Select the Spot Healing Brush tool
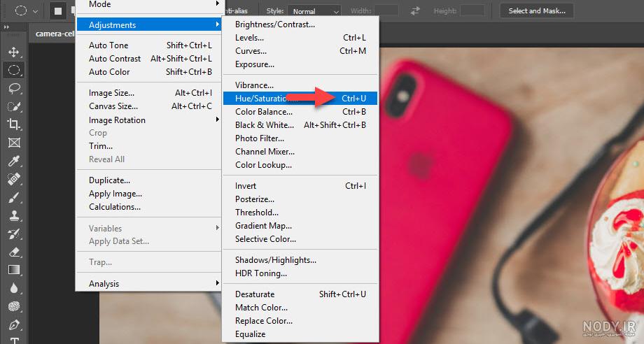Image resolution: width=644 pixels, height=344 pixels. [14, 179]
